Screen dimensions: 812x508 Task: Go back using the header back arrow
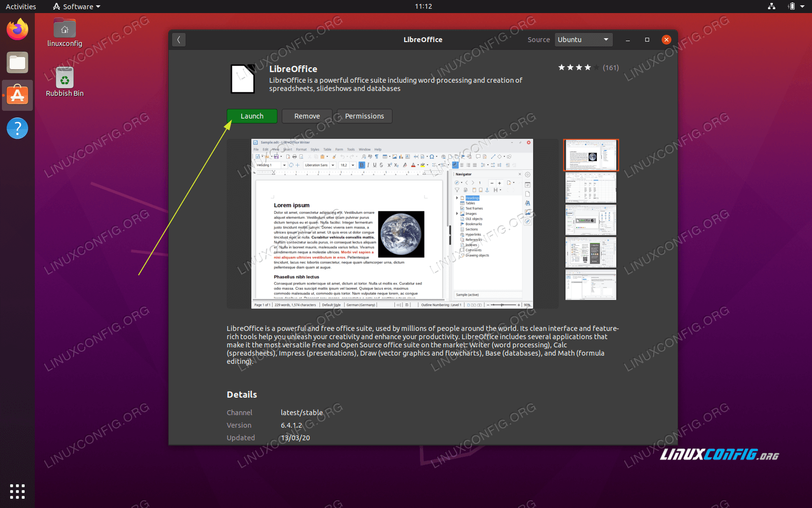[179, 40]
